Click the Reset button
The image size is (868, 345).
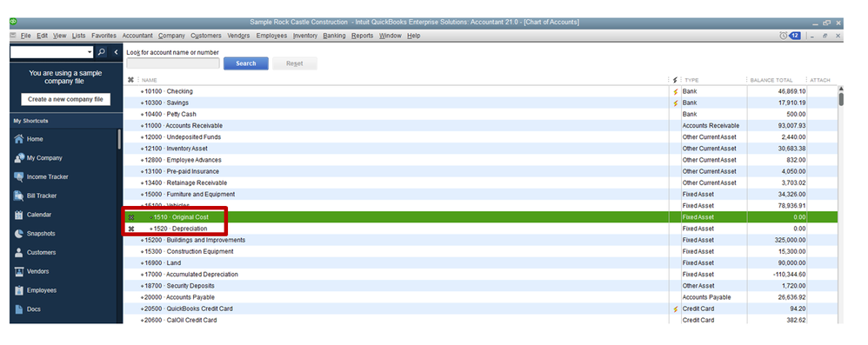(x=295, y=63)
